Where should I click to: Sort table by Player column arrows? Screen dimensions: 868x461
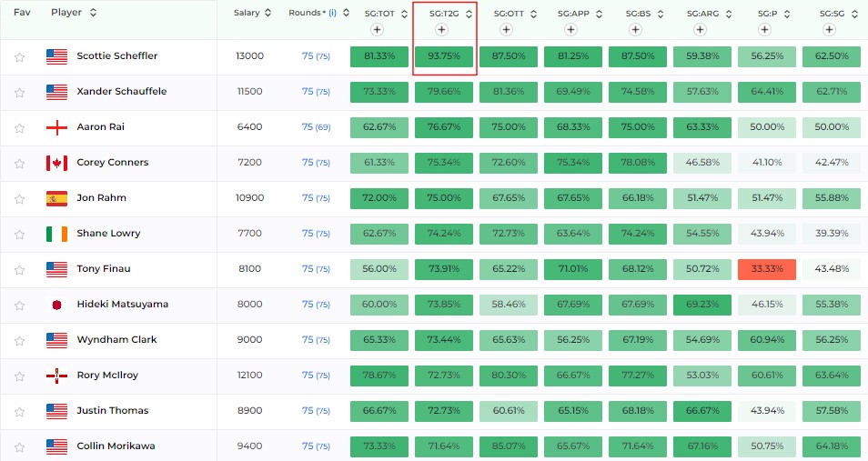click(94, 13)
